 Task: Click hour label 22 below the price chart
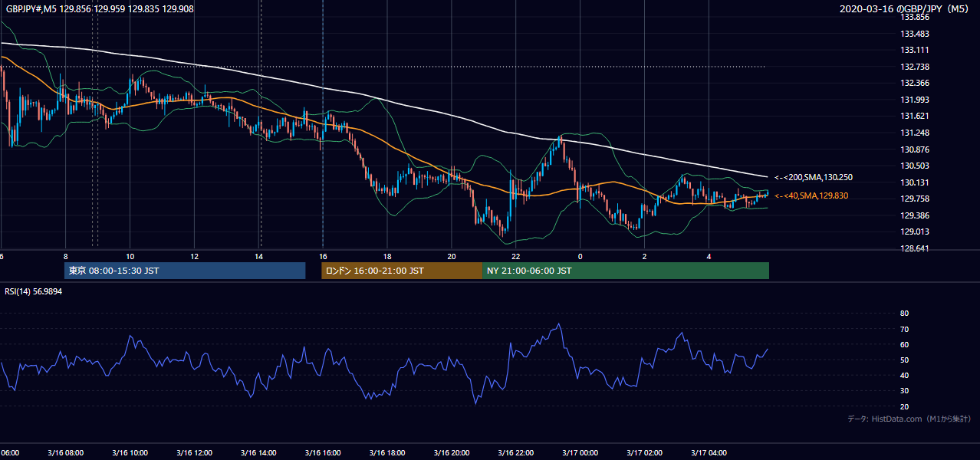pos(516,257)
